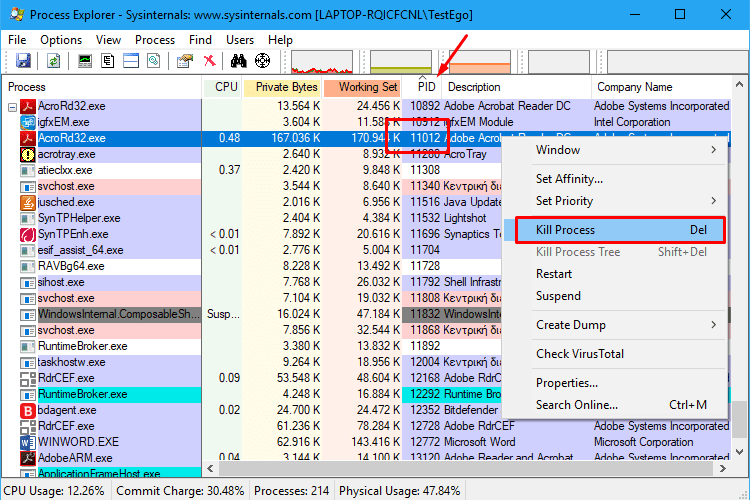Click the bdagent.exe Bitdefender B icon
The image size is (750, 500).
pyautogui.click(x=28, y=410)
